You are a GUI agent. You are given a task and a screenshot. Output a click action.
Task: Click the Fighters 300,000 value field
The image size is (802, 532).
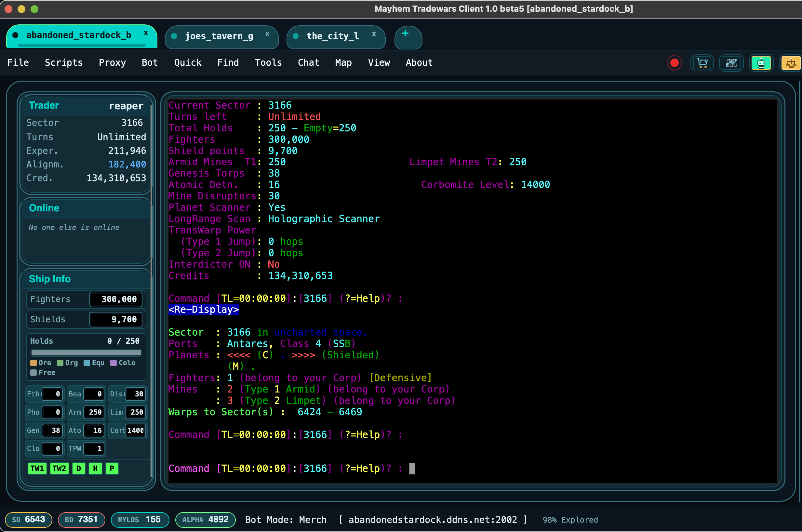pos(116,299)
